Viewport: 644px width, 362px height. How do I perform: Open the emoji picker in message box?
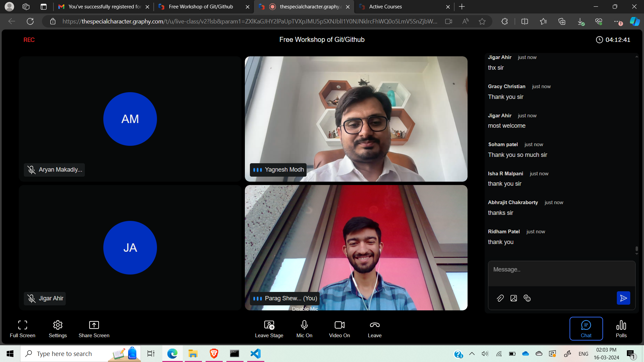coord(527,298)
